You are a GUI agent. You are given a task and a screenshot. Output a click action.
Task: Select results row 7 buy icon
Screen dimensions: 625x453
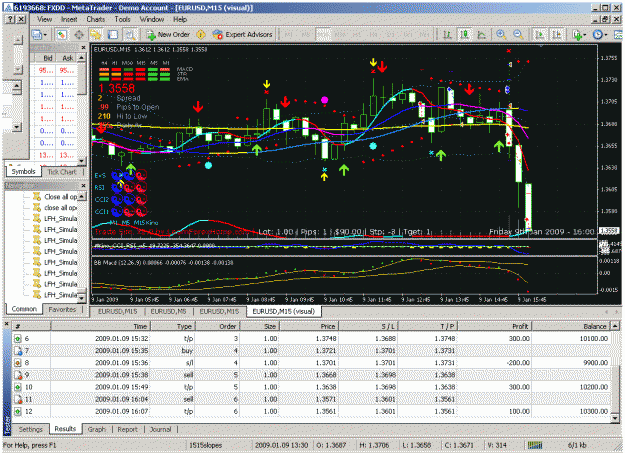point(18,351)
